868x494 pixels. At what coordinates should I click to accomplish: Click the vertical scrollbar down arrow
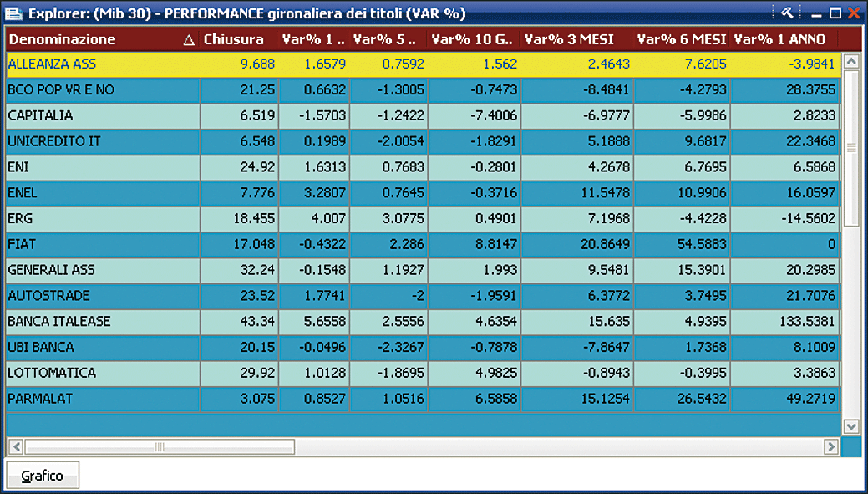[x=850, y=426]
